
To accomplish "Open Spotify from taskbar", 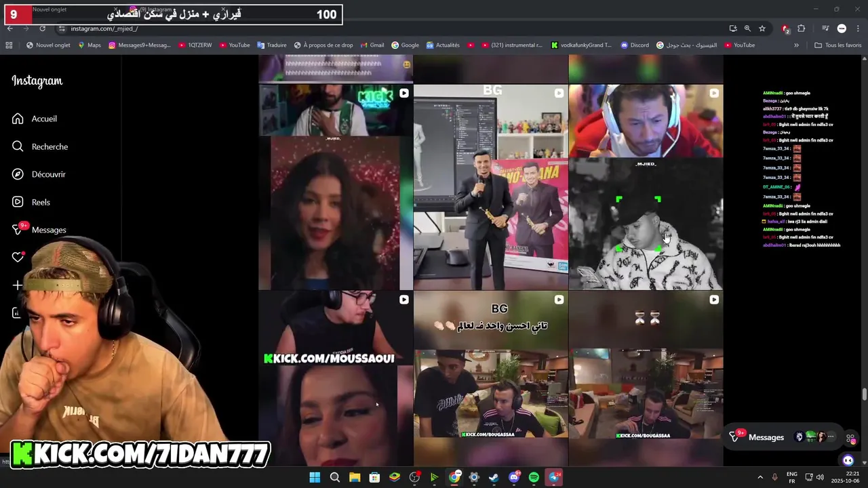I will point(534,477).
